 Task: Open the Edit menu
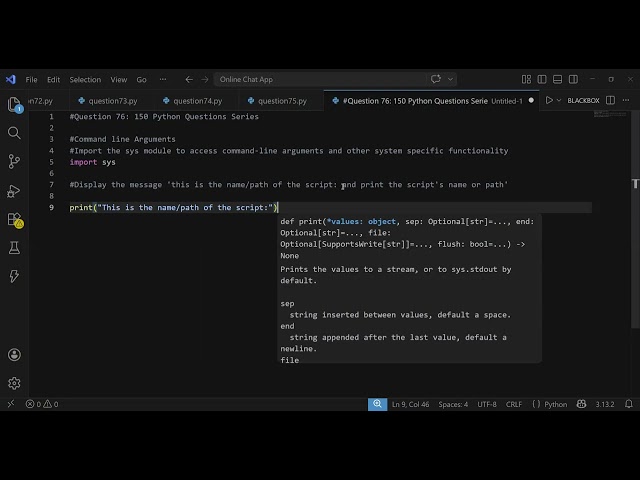(53, 80)
